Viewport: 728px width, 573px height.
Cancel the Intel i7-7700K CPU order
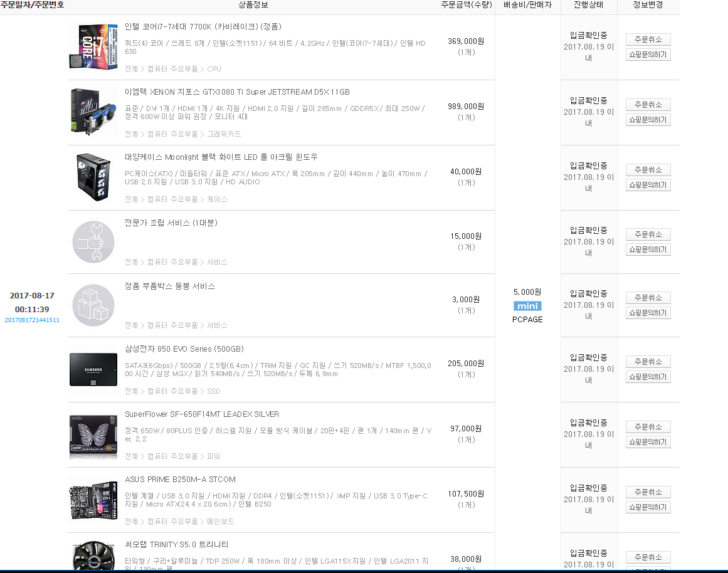tap(648, 39)
